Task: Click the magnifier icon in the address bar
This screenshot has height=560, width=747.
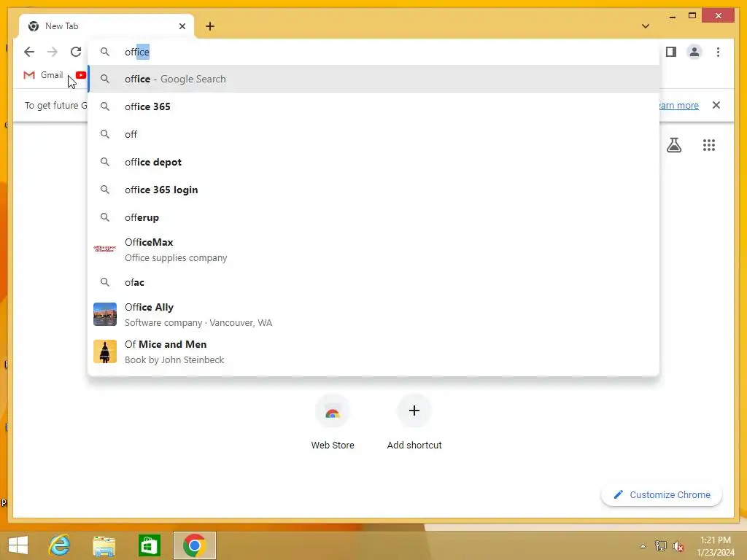Action: [105, 52]
